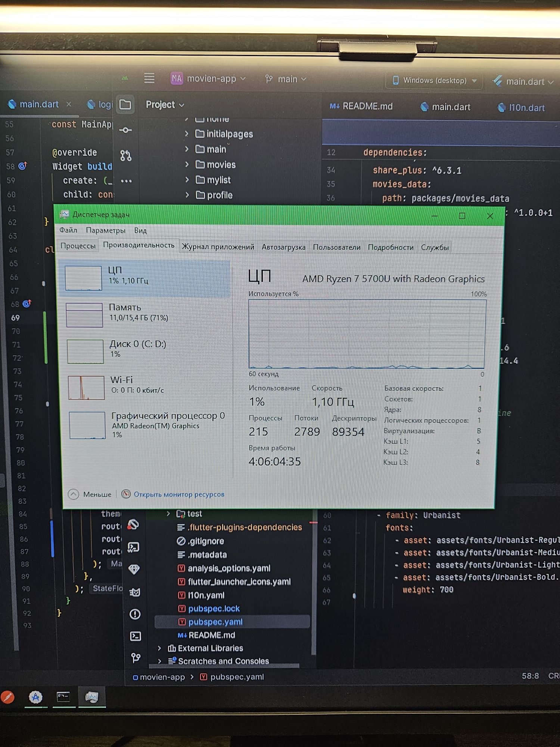This screenshot has width=560, height=747.
Task: Open the gem-shaped App Quality icon
Action: (134, 569)
